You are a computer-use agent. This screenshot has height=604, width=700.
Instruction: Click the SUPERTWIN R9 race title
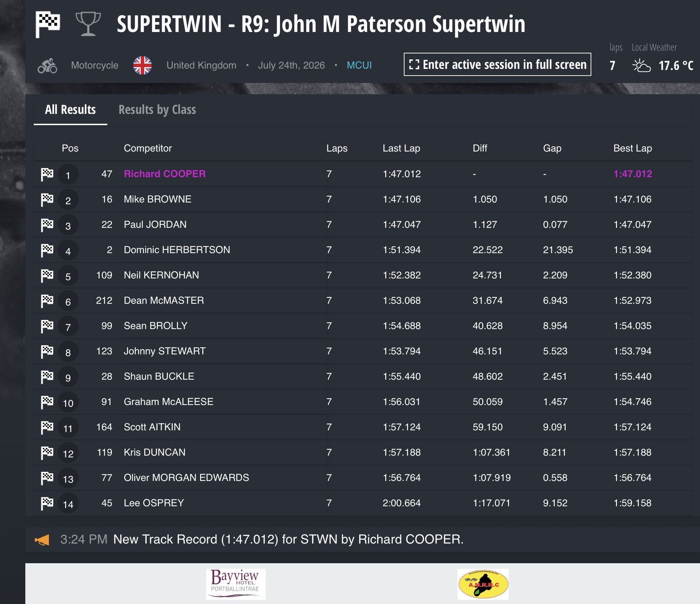[x=321, y=24]
